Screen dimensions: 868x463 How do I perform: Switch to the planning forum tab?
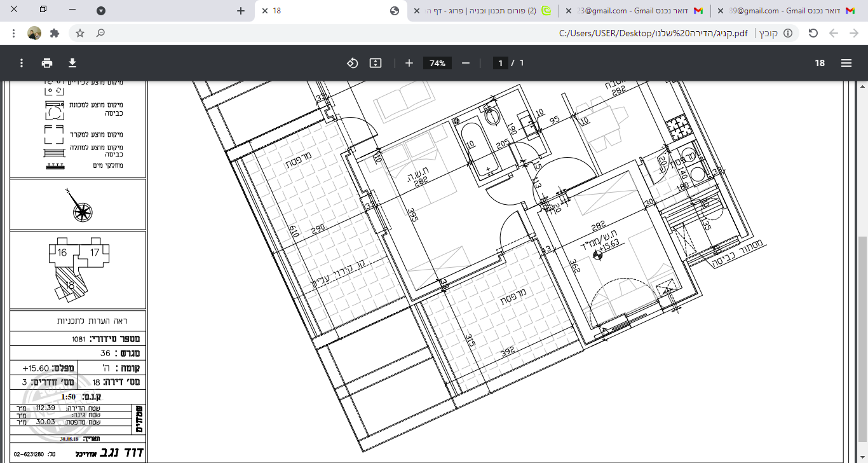pos(483,11)
